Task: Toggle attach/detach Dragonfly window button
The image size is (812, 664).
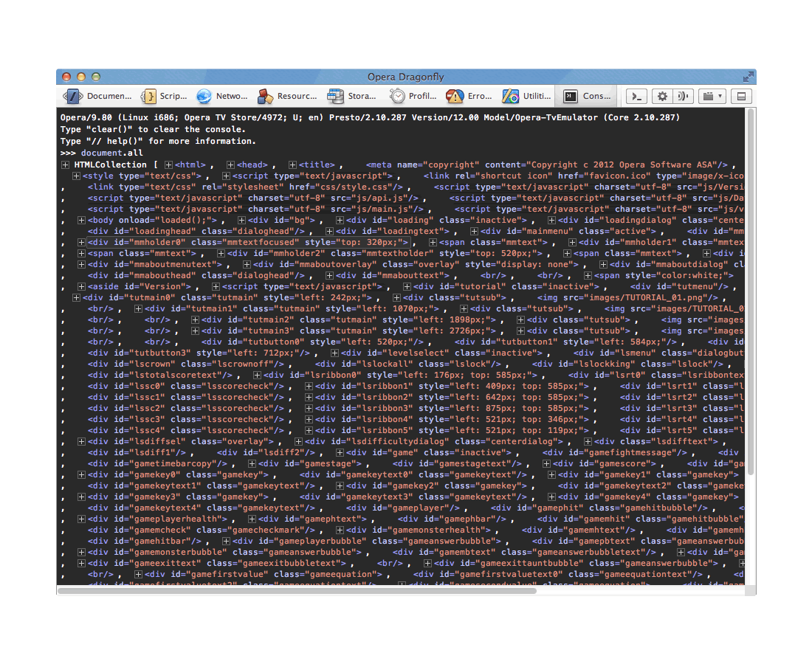Action: point(741,96)
